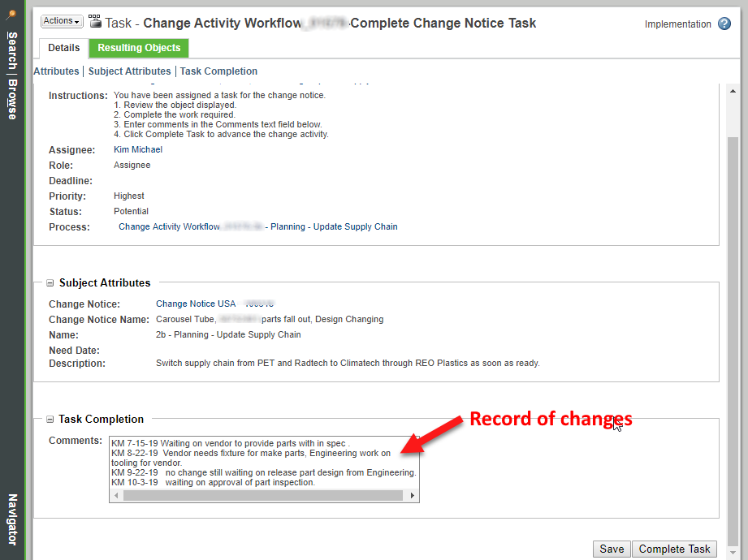Screen dimensions: 748x560
Task: Collapse the Subject Attributes section
Action: [x=50, y=282]
